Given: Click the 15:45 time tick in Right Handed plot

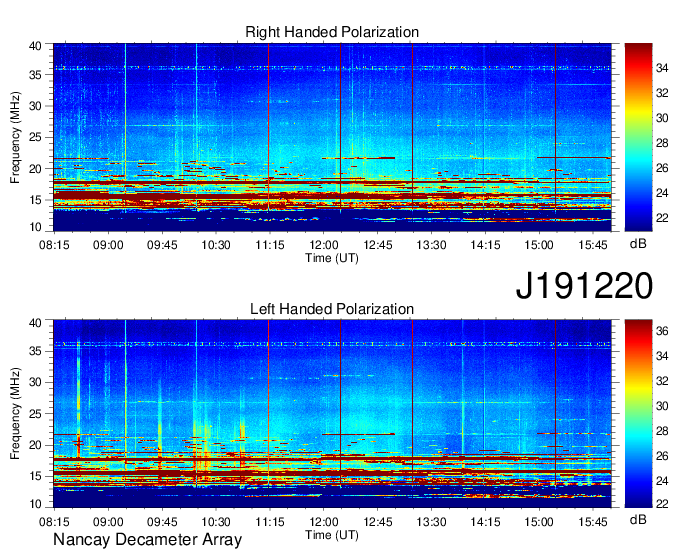Looking at the screenshot, I should (x=593, y=245).
